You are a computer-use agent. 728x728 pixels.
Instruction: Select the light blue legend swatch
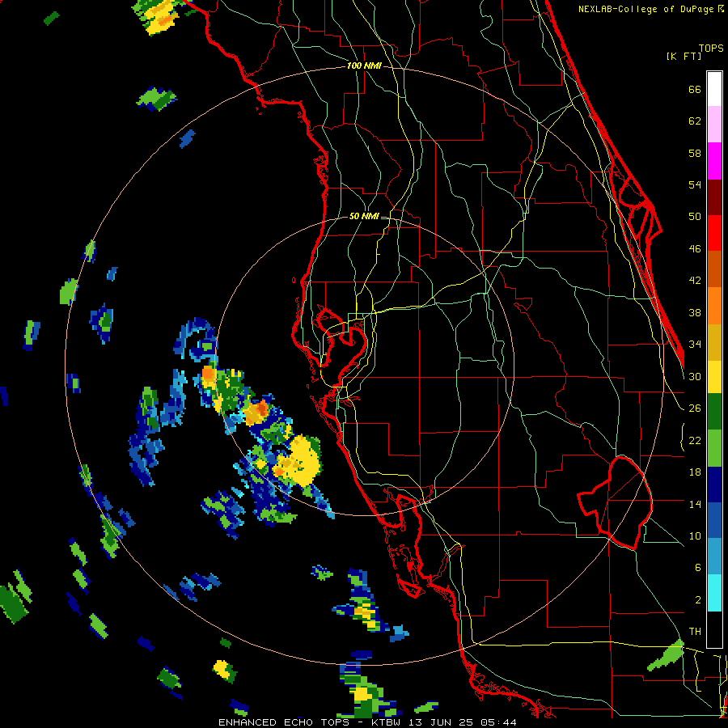coord(714,557)
